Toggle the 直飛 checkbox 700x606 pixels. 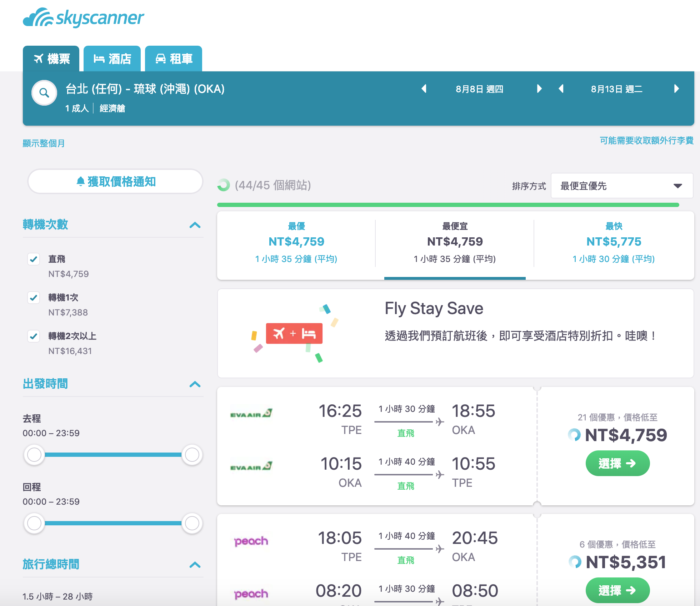point(34,259)
